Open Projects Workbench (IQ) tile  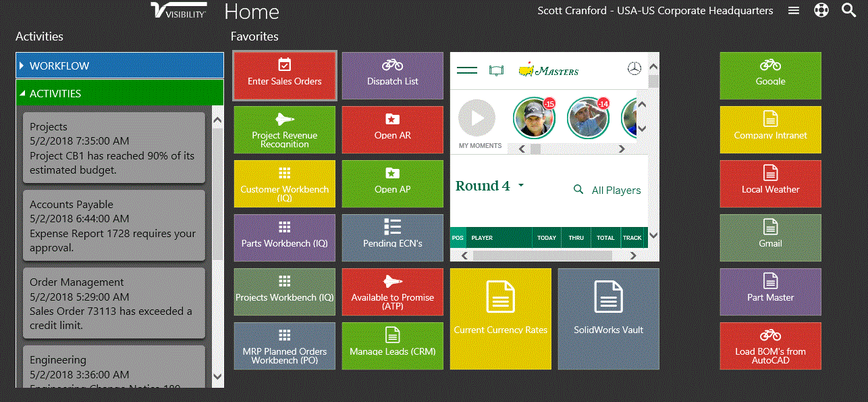285,292
